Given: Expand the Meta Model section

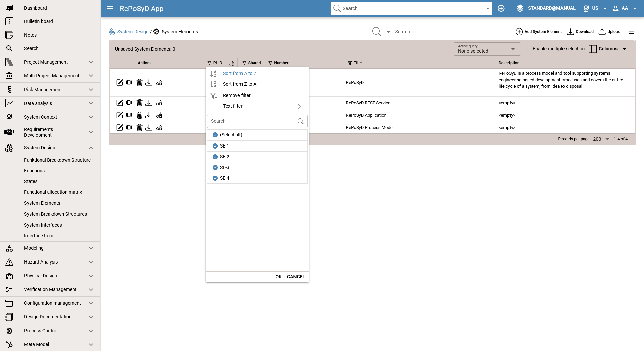Looking at the screenshot, I should [x=91, y=344].
